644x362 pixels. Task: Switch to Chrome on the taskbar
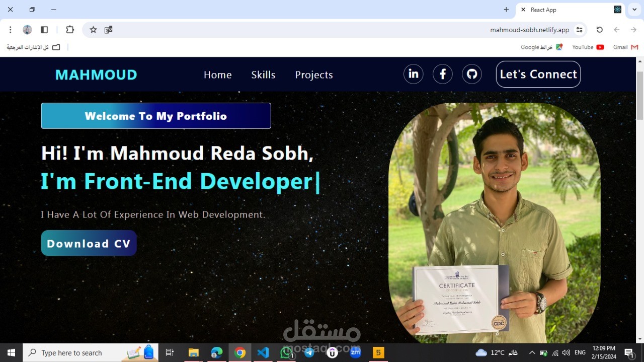click(240, 352)
